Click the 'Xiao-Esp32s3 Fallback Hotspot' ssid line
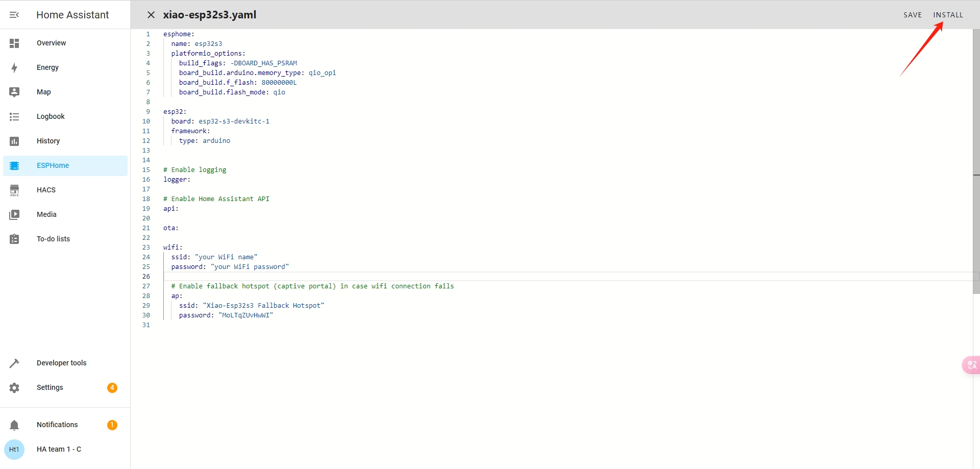 tap(252, 306)
